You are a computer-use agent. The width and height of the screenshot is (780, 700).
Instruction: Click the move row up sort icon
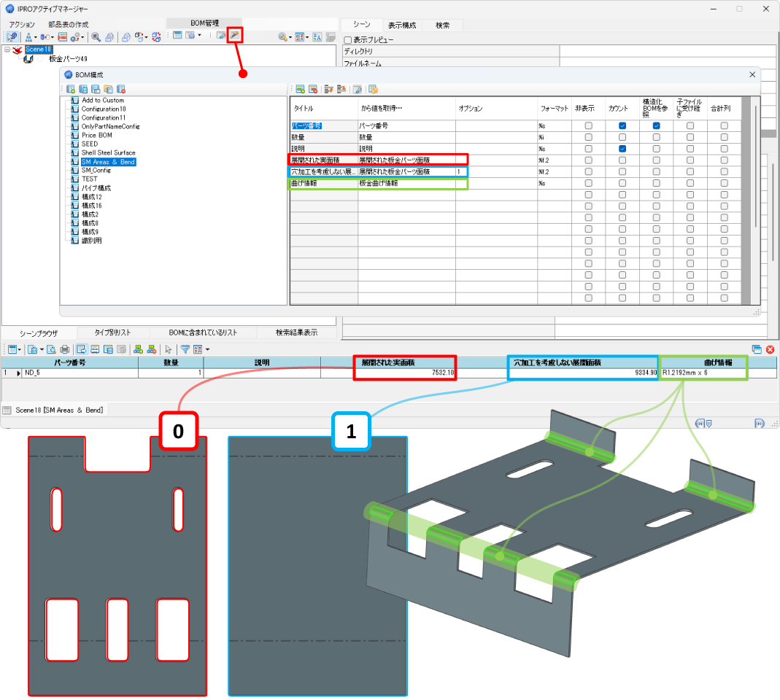(328, 89)
